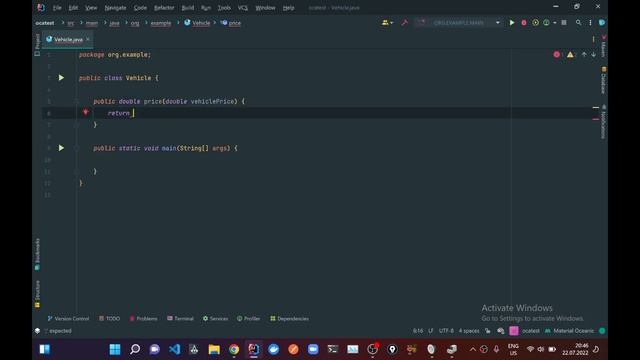Open Visual Studio Code from the taskbar
Viewport: 640px width, 360px height.
[174, 349]
